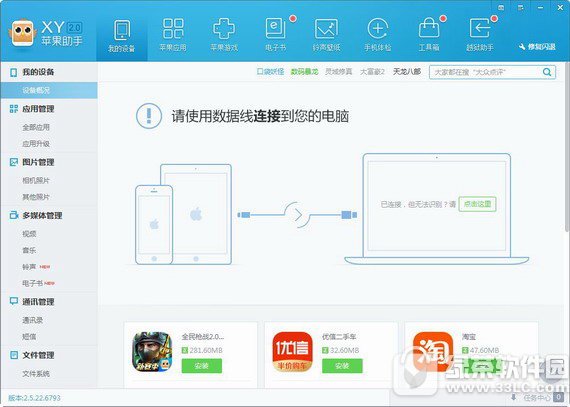Open 铃声 under 多媒体管理
The height and width of the screenshot is (407, 570).
29,267
